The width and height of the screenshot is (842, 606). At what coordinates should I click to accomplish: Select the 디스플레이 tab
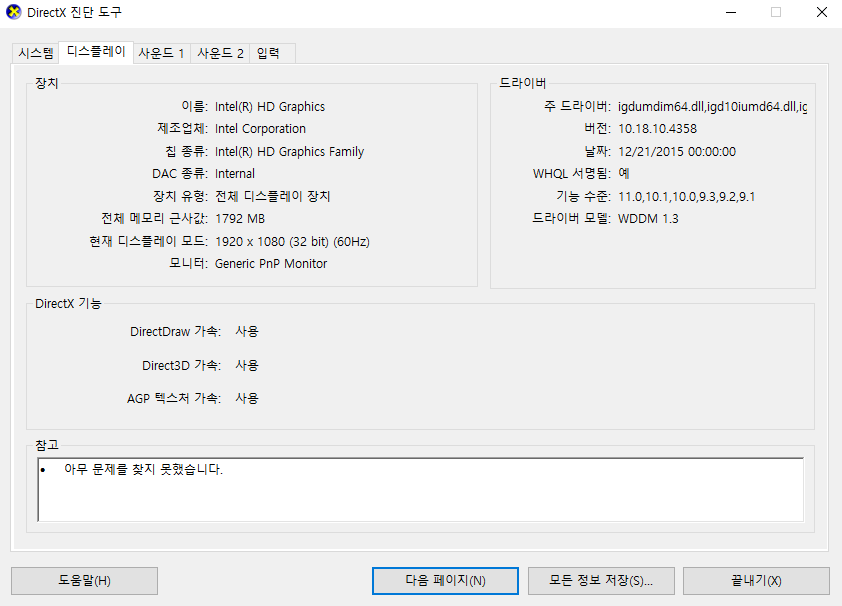[94, 52]
